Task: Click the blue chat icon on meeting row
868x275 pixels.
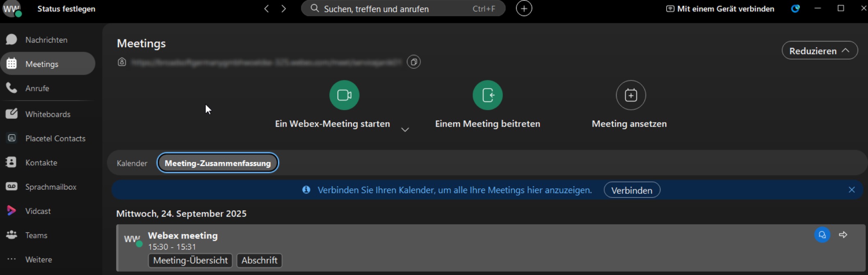Action: coord(822,235)
